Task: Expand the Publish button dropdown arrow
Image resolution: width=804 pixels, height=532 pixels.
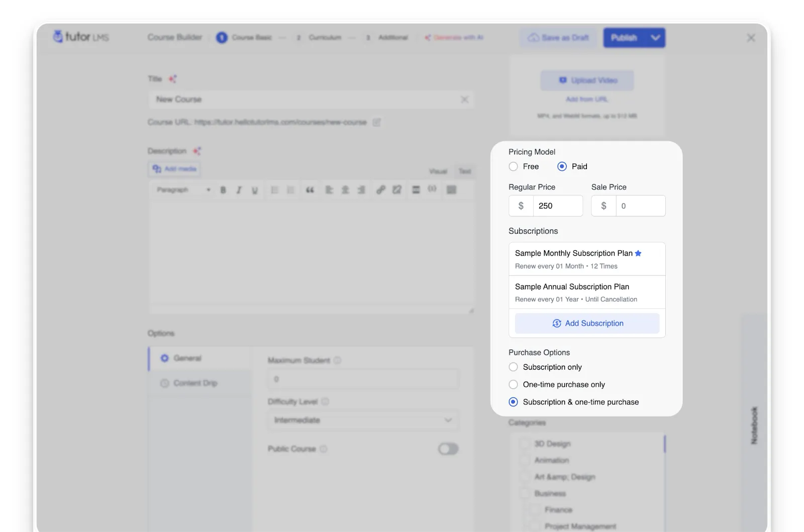Action: pyautogui.click(x=655, y=37)
